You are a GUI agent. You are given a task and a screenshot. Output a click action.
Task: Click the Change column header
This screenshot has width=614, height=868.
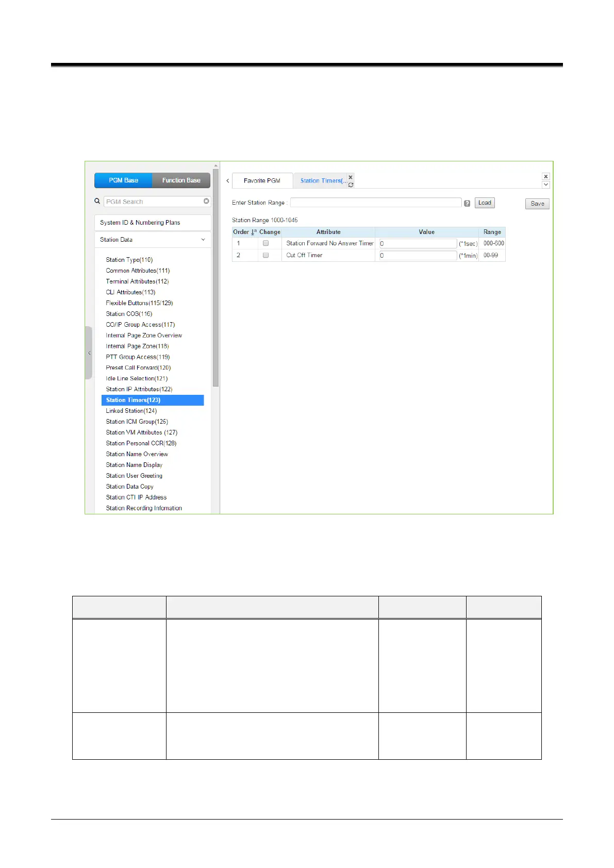[270, 232]
